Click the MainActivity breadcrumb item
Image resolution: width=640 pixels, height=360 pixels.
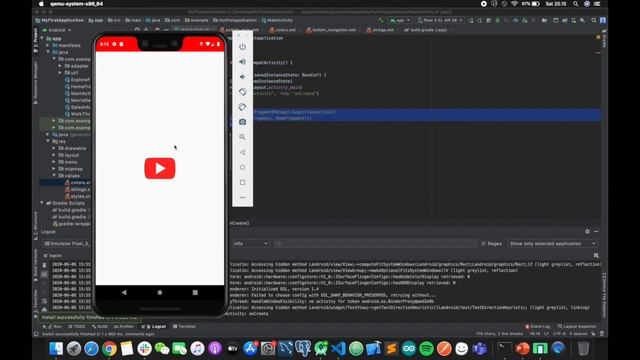pos(277,20)
